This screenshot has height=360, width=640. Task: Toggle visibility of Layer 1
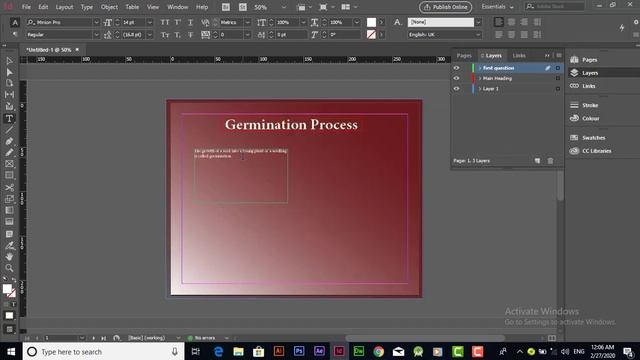[456, 89]
